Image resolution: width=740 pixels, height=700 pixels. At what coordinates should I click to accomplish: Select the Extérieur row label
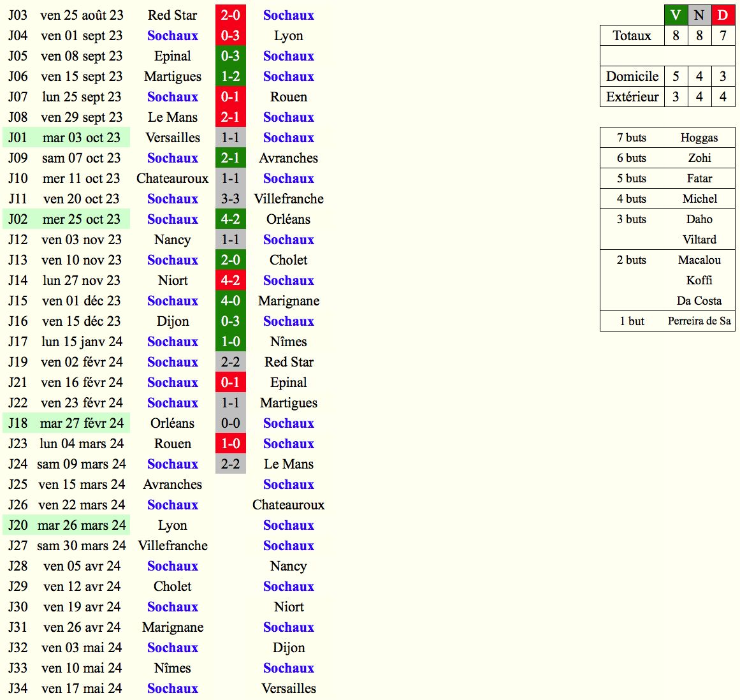632,97
